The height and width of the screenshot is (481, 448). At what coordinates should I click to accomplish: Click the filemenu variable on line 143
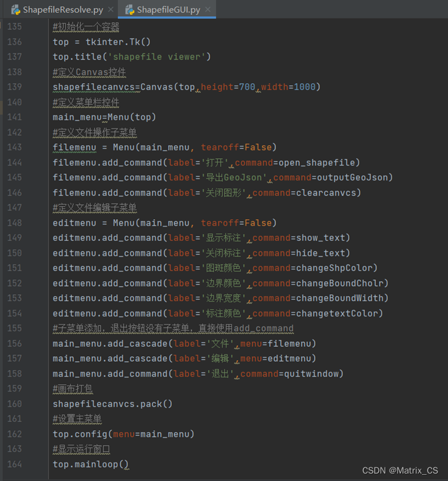[74, 148]
